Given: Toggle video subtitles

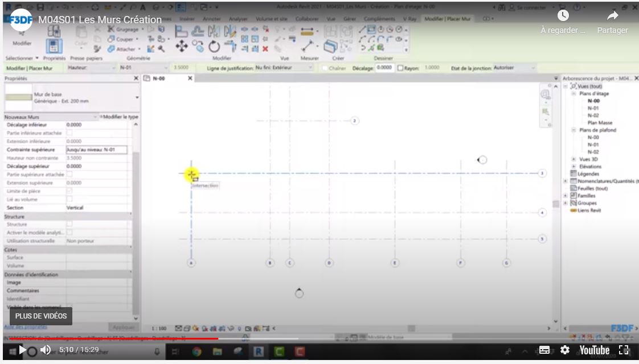Looking at the screenshot, I should pyautogui.click(x=544, y=350).
